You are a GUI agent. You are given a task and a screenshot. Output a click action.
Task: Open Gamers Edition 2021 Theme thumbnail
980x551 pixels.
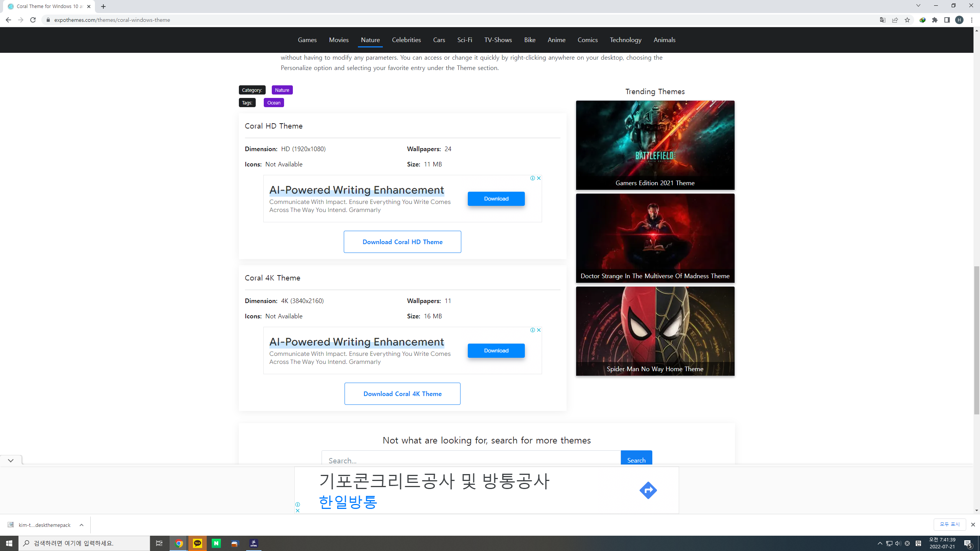coord(655,145)
